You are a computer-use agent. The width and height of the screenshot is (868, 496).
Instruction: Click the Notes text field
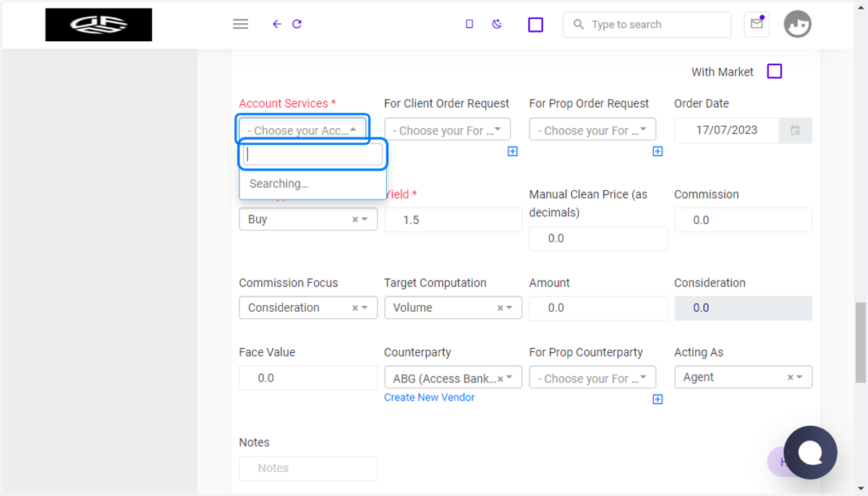(x=308, y=469)
